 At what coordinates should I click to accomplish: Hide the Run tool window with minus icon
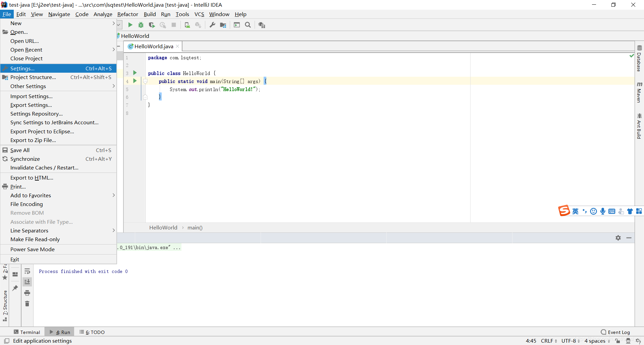point(629,238)
